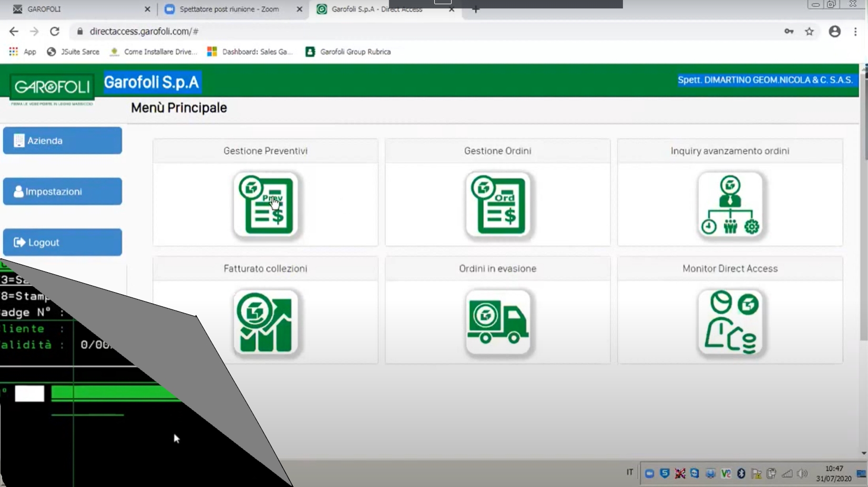Open Garofoli Group Rubrica bookmark
Image resolution: width=868 pixels, height=487 pixels.
pyautogui.click(x=348, y=51)
